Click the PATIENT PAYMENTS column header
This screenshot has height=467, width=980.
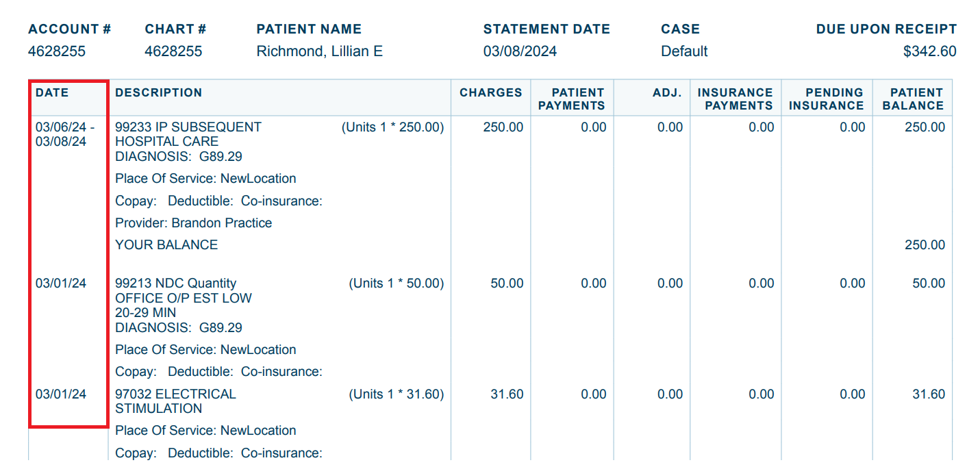pos(571,99)
